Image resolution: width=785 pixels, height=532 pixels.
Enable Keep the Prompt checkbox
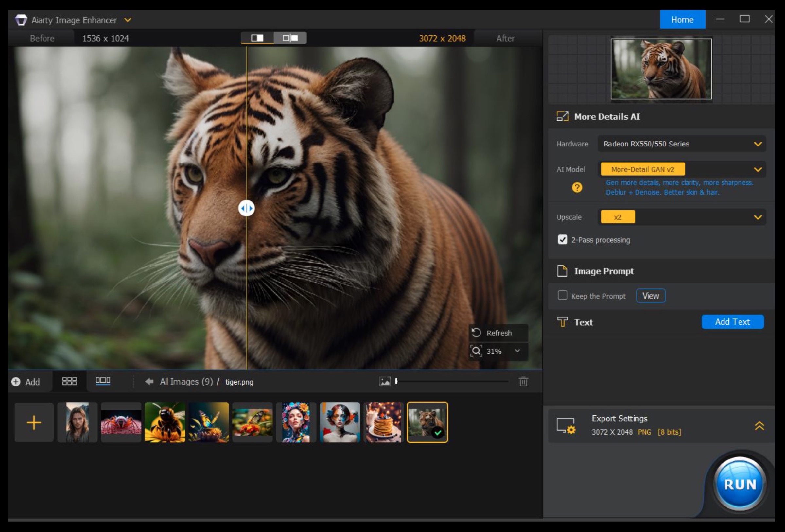pos(562,295)
